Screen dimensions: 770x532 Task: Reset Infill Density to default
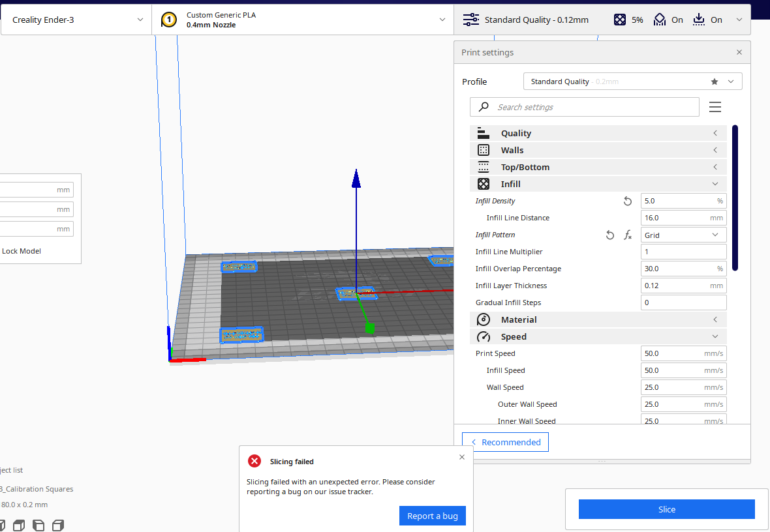coord(628,201)
